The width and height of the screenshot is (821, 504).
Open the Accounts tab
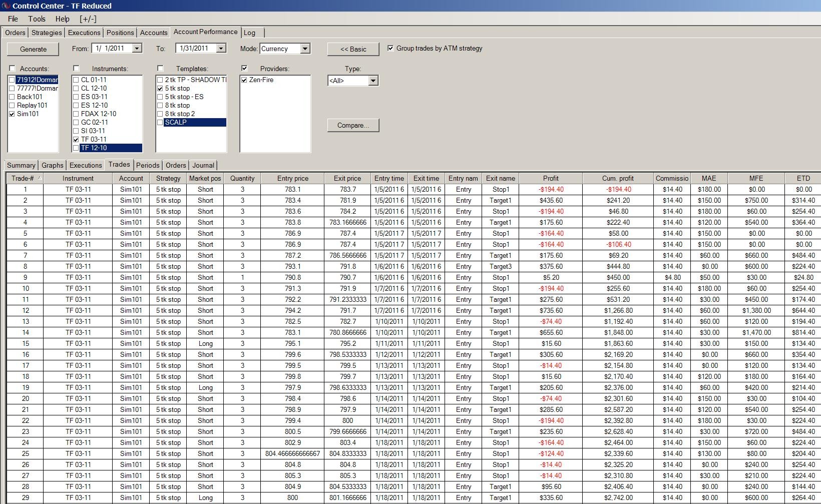coord(154,33)
